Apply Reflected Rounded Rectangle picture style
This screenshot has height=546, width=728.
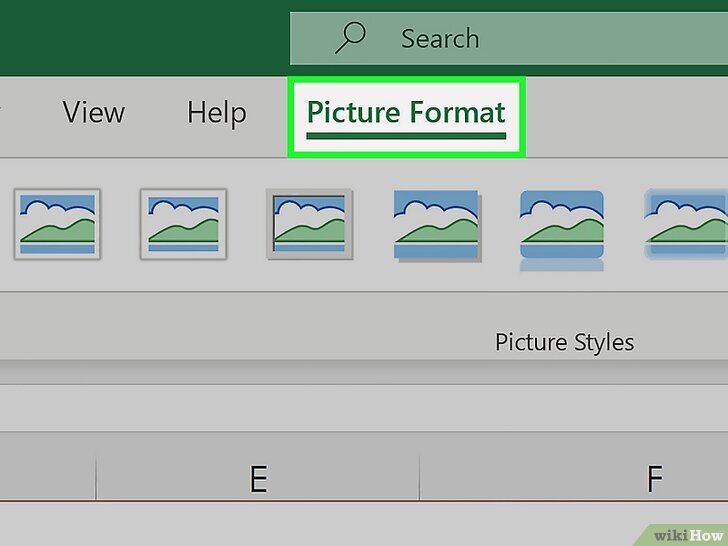[x=562, y=230]
